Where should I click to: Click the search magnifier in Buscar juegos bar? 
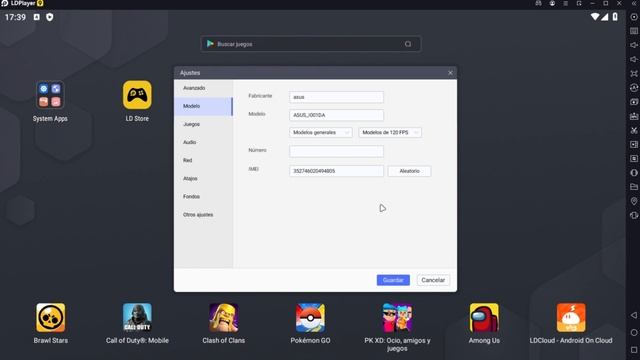click(408, 44)
